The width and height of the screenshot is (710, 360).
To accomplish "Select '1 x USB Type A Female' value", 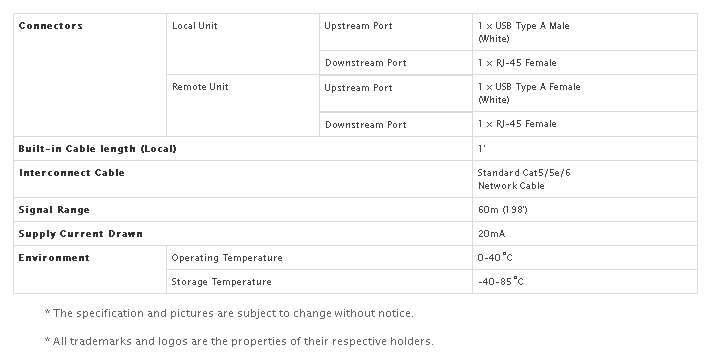I will [529, 93].
